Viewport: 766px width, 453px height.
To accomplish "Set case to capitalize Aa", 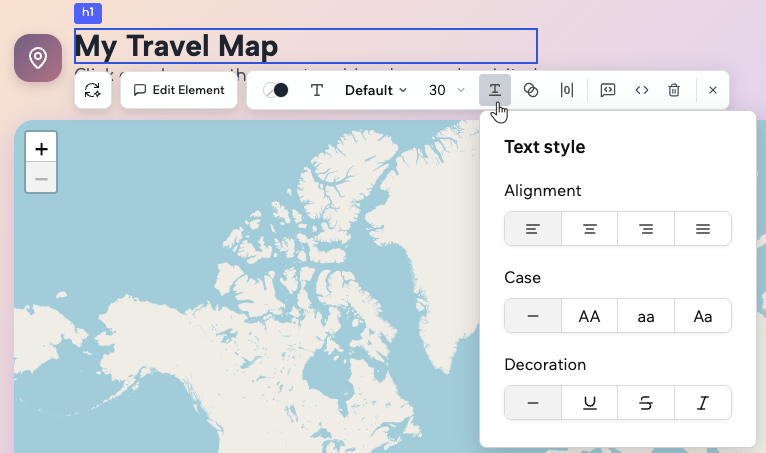I will click(x=703, y=316).
